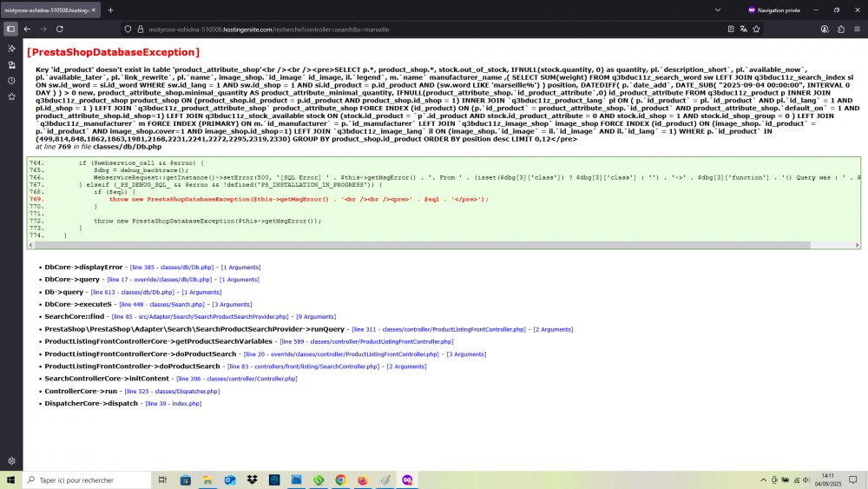This screenshot has height=489, width=868.
Task: Click highlighted code line 769
Action: click(299, 200)
